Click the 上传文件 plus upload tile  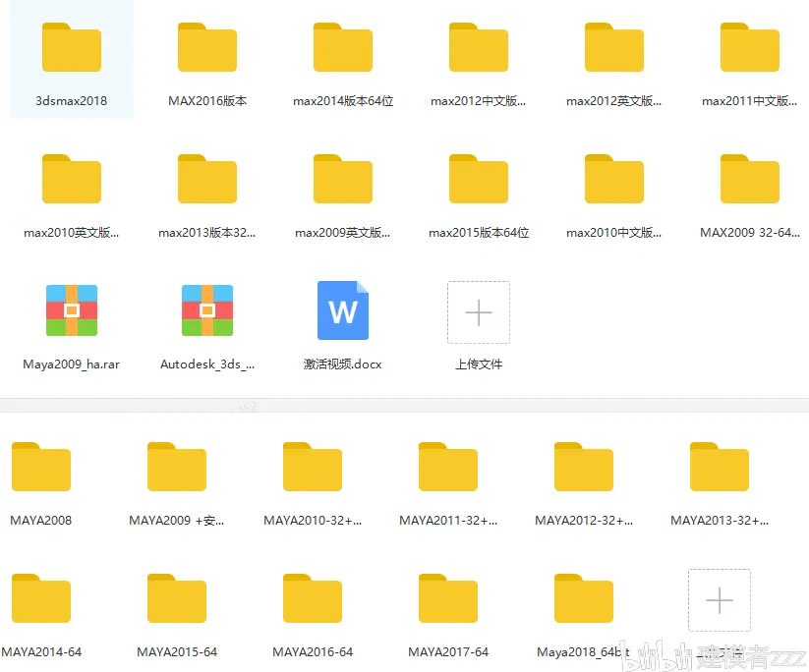coord(479,312)
